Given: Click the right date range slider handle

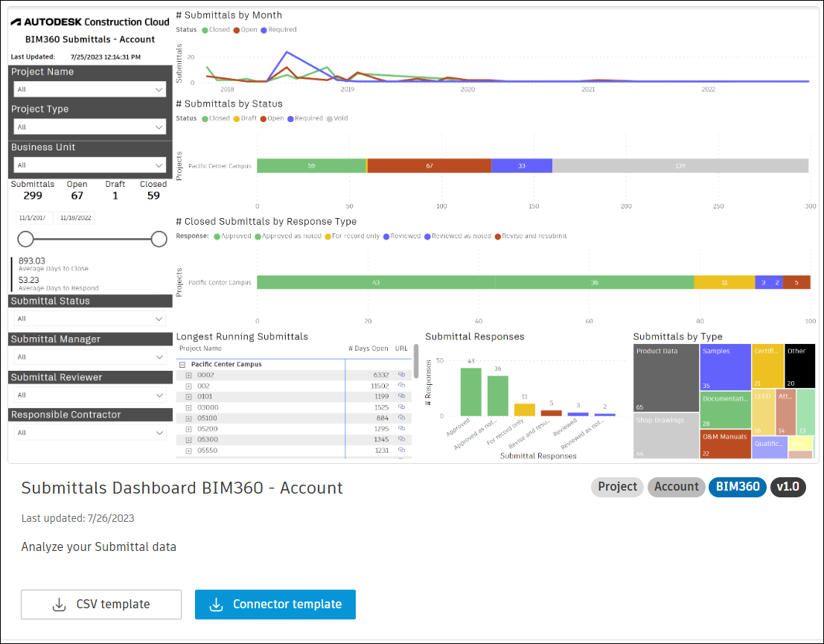Looking at the screenshot, I should 159,239.
